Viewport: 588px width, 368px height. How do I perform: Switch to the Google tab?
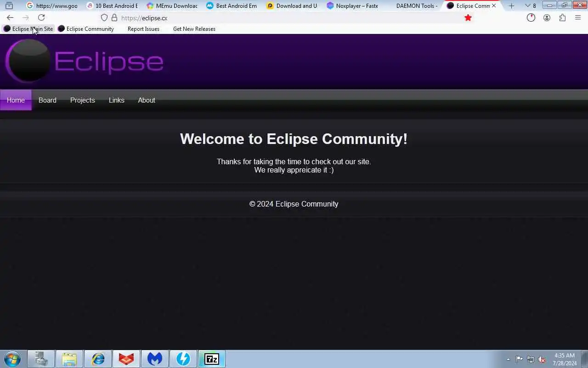(x=52, y=6)
